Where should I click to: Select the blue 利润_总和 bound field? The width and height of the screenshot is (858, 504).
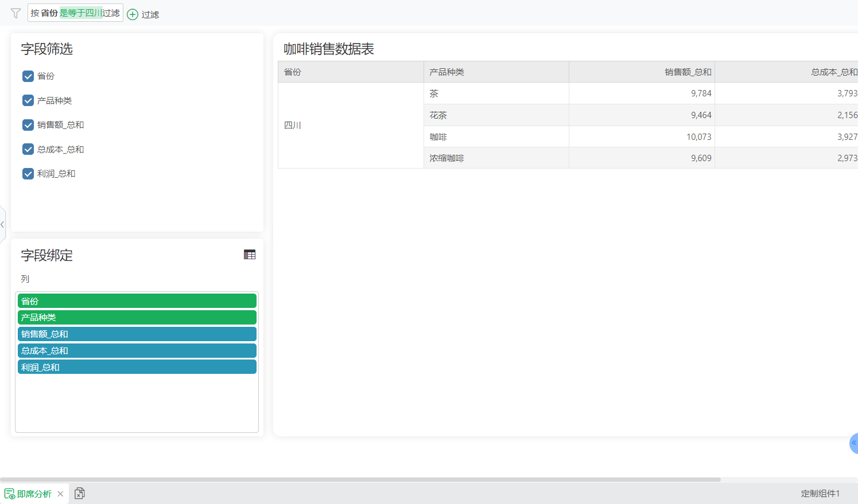point(137,367)
